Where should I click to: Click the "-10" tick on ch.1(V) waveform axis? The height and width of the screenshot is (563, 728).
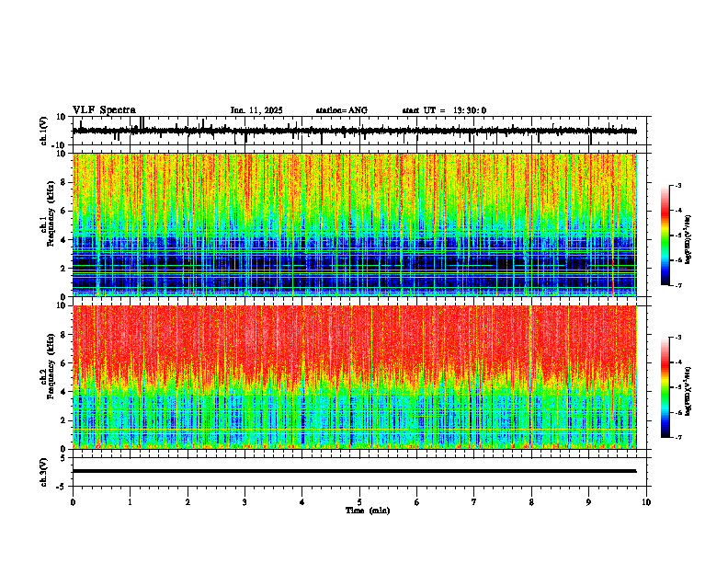point(60,145)
